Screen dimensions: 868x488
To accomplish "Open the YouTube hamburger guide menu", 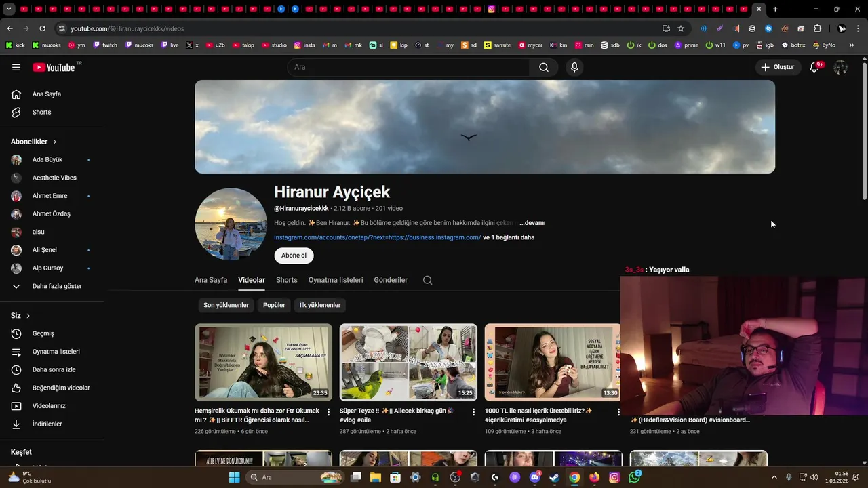I will click(x=16, y=67).
